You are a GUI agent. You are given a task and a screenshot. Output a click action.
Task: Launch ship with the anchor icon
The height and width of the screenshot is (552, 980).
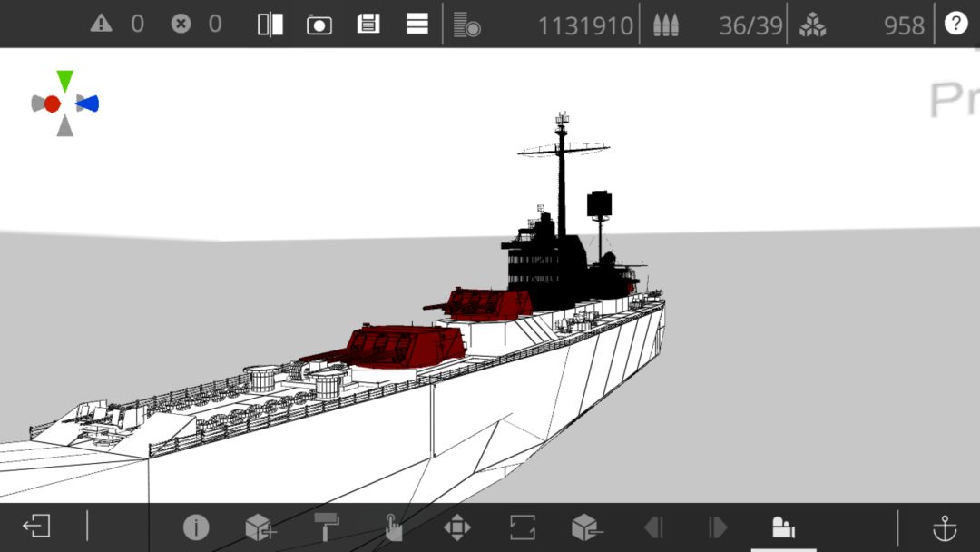945,528
